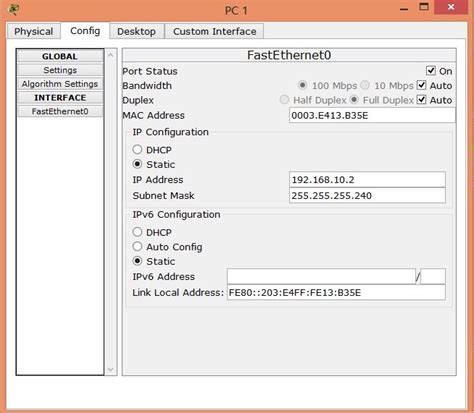Click the IP Configuration group title

coord(170,132)
